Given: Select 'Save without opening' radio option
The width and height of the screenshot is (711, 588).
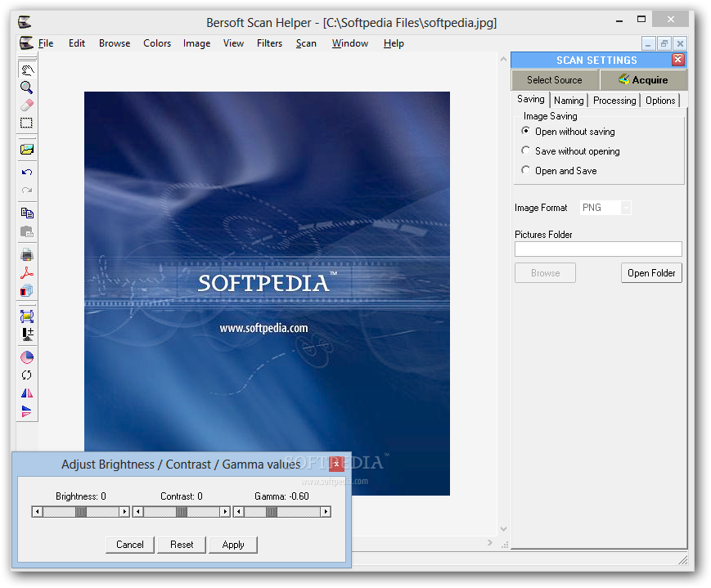Looking at the screenshot, I should (x=525, y=150).
